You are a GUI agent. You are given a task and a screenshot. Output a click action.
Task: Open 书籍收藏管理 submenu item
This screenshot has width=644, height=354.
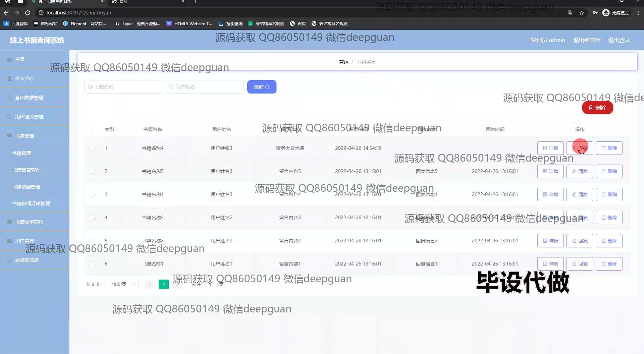[x=26, y=187]
